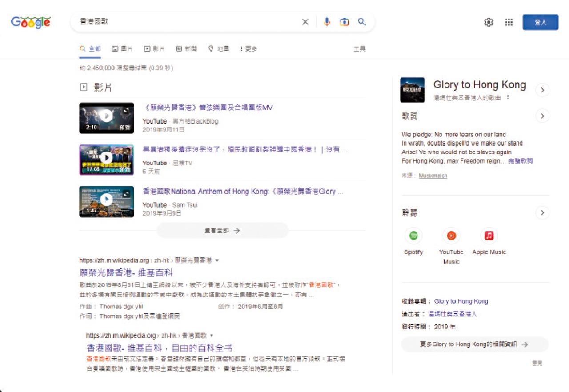569x392 pixels.
Task: Clear the search box with X icon
Action: click(x=305, y=22)
